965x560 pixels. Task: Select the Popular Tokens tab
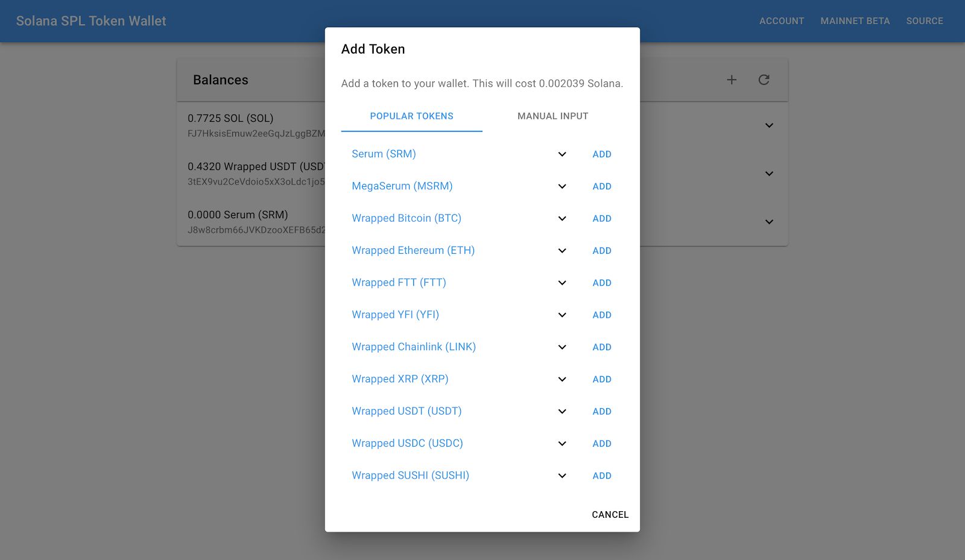pos(411,116)
